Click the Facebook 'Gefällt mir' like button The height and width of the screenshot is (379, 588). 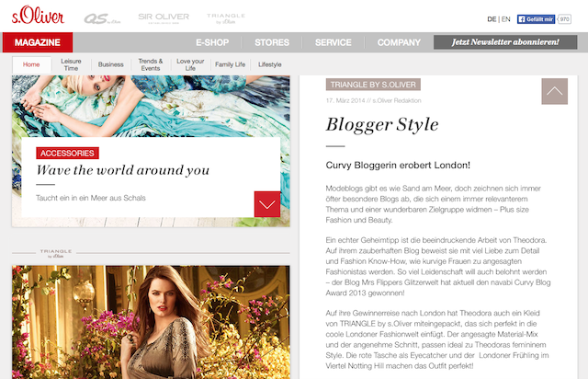(x=536, y=19)
